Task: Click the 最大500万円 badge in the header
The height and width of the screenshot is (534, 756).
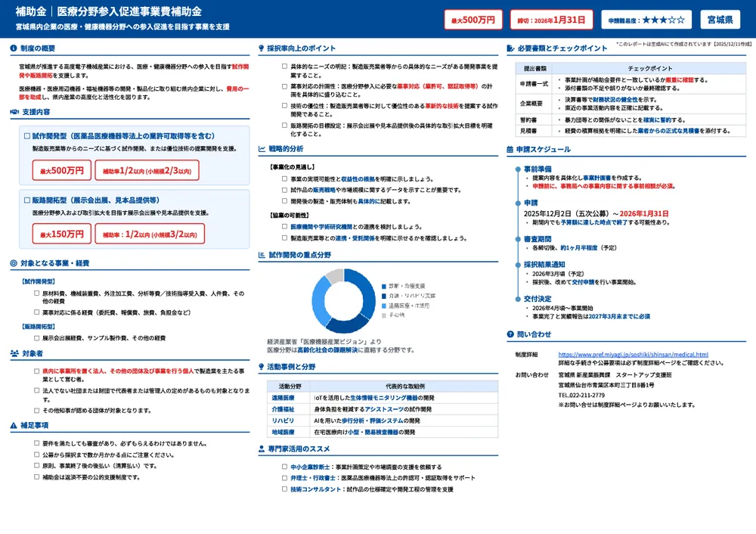Action: coord(472,20)
